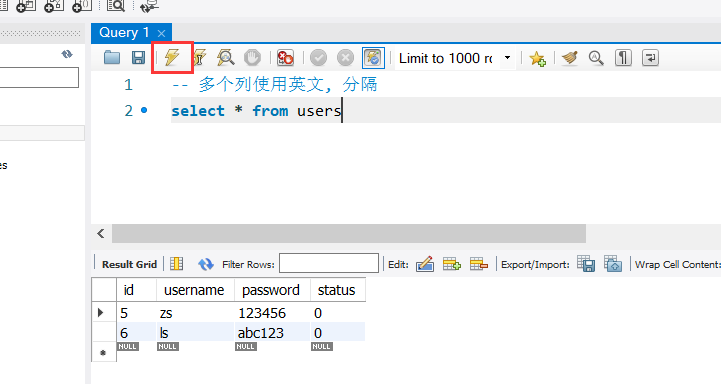This screenshot has height=384, width=721.
Task: Toggle invisible characters (pilcrow icon)
Action: (623, 58)
